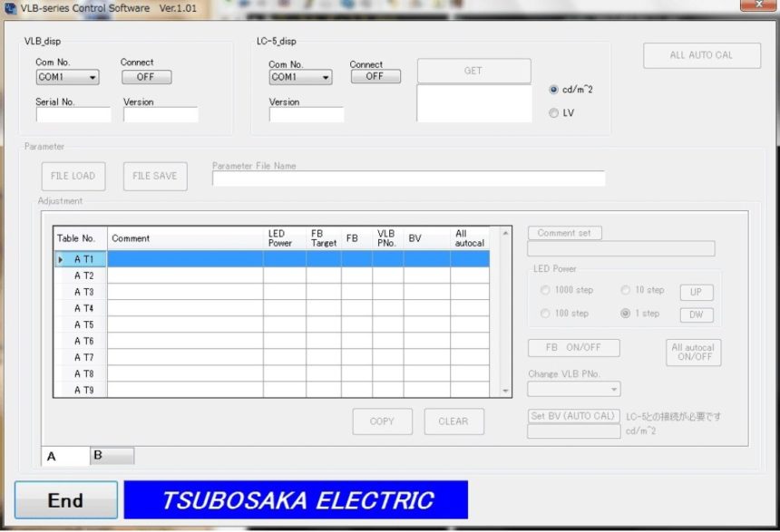Viewport: 780px width, 532px height.
Task: Click the LC-5_disp Version field
Action: coord(307,115)
